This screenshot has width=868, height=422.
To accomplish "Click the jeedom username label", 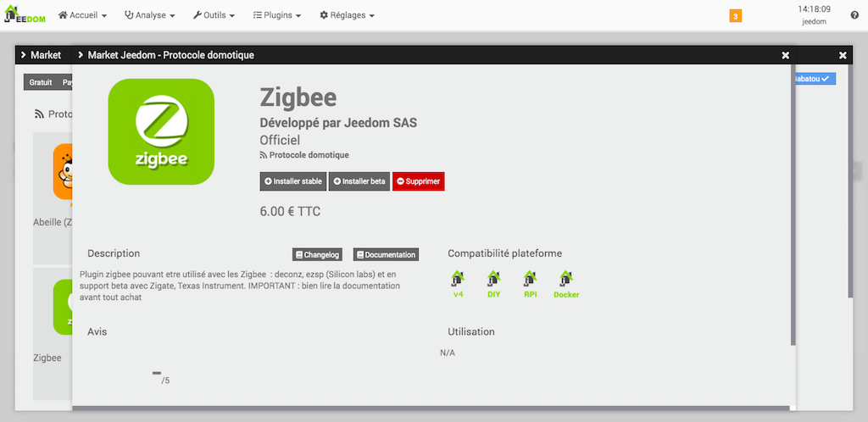I will tap(815, 22).
